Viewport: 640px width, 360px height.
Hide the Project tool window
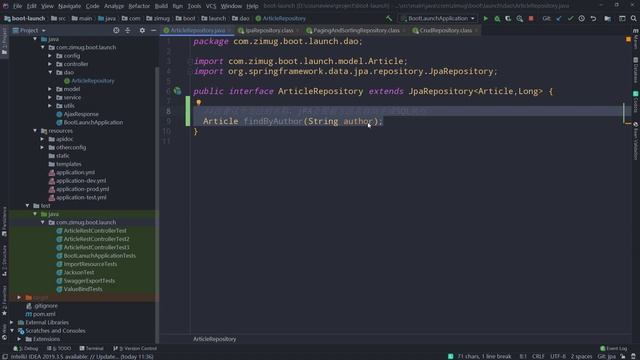(153, 30)
